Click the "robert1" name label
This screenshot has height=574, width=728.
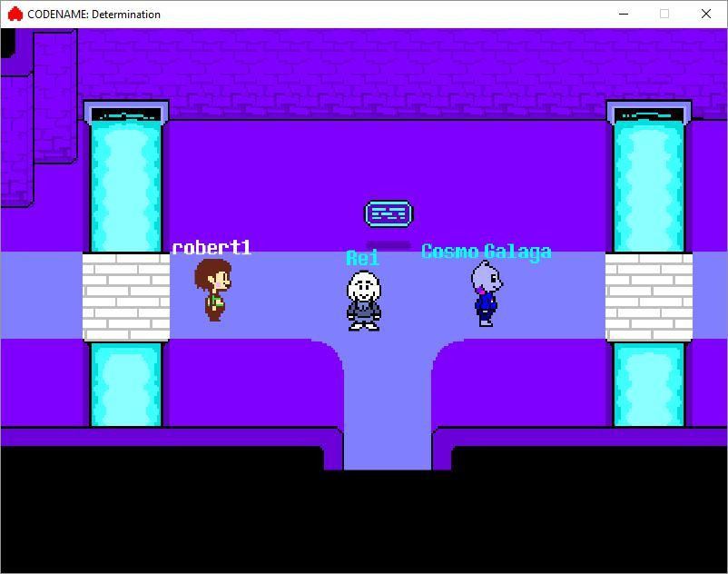tap(212, 248)
